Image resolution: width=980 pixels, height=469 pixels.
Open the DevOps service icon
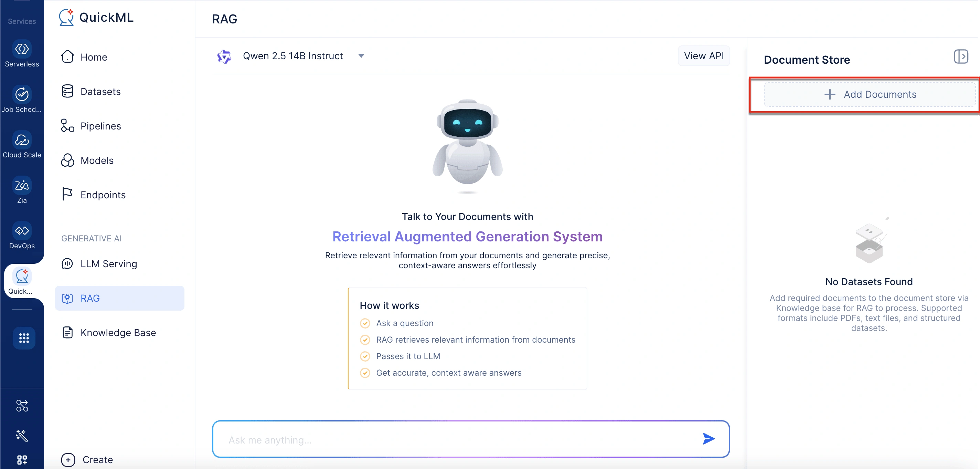click(22, 231)
